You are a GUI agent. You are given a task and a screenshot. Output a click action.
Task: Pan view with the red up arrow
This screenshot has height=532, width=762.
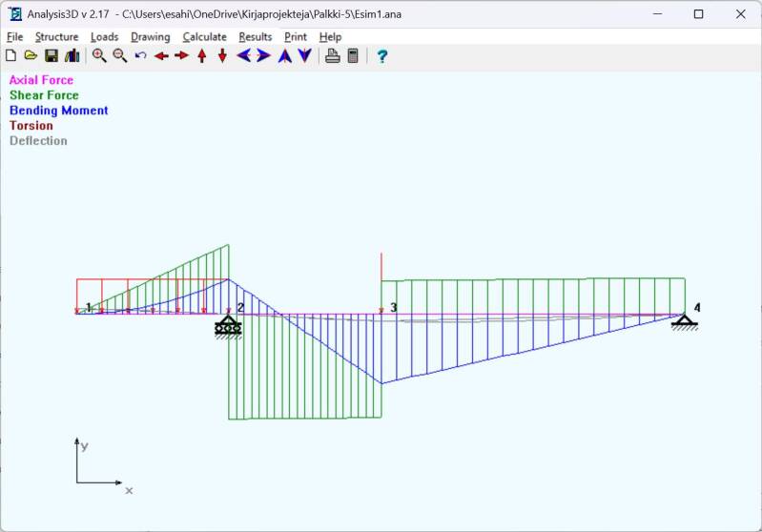point(201,56)
